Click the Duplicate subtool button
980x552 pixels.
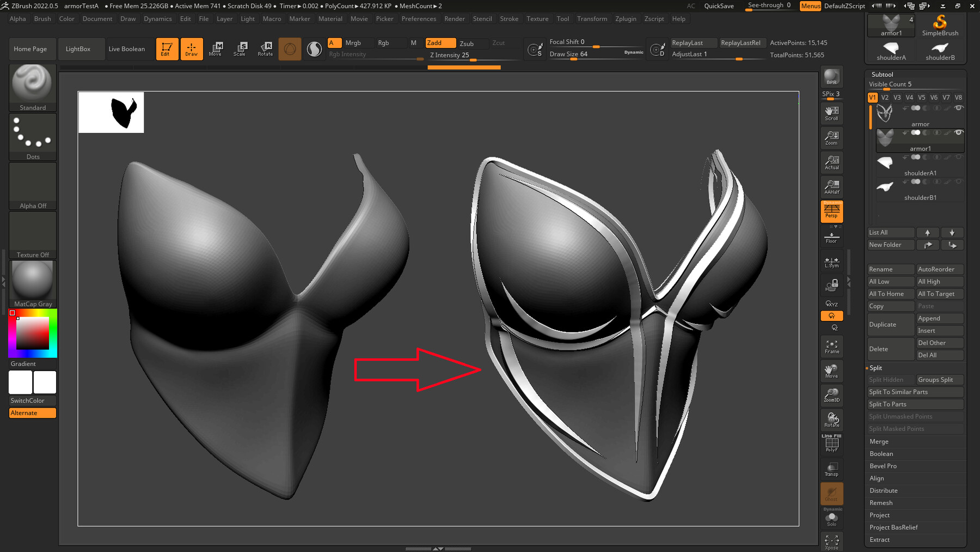tap(891, 324)
